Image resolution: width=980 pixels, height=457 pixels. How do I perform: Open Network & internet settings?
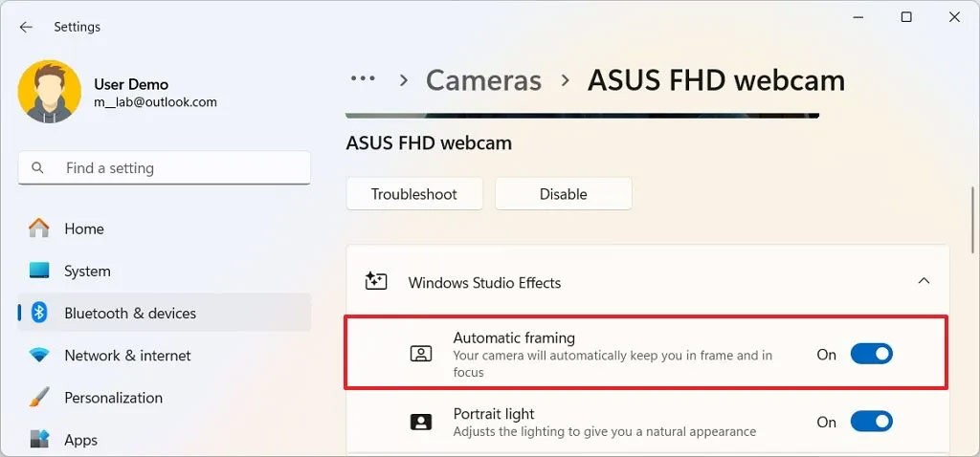[x=127, y=355]
